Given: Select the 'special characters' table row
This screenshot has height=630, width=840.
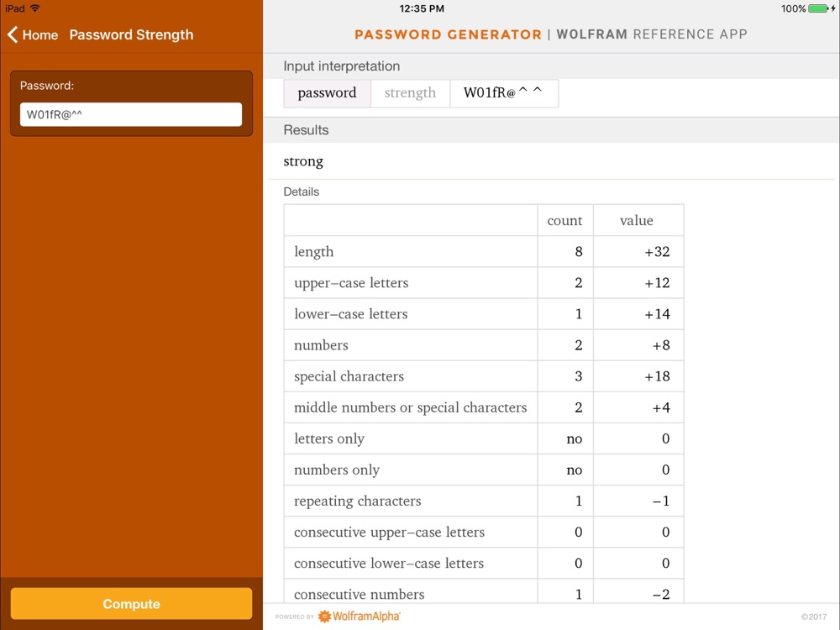Looking at the screenshot, I should coord(484,376).
